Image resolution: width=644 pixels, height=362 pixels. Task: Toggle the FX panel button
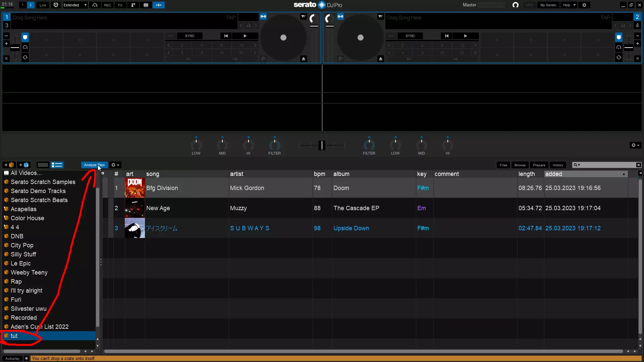(x=120, y=5)
